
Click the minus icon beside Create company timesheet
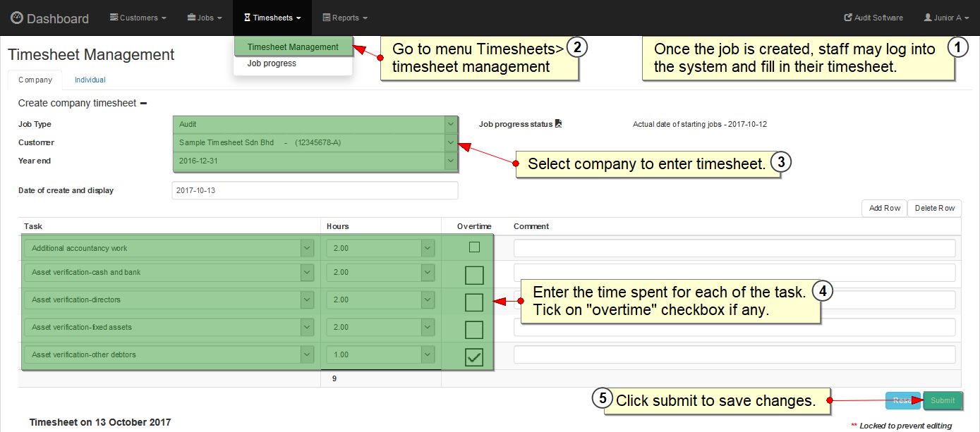(x=143, y=103)
